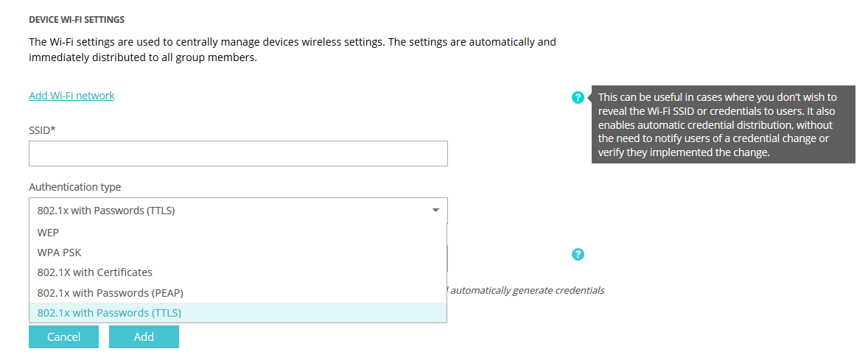Click the DEVICE WI-FI SETTINGS heading
Viewport: 868px width, 360px height.
(x=77, y=20)
